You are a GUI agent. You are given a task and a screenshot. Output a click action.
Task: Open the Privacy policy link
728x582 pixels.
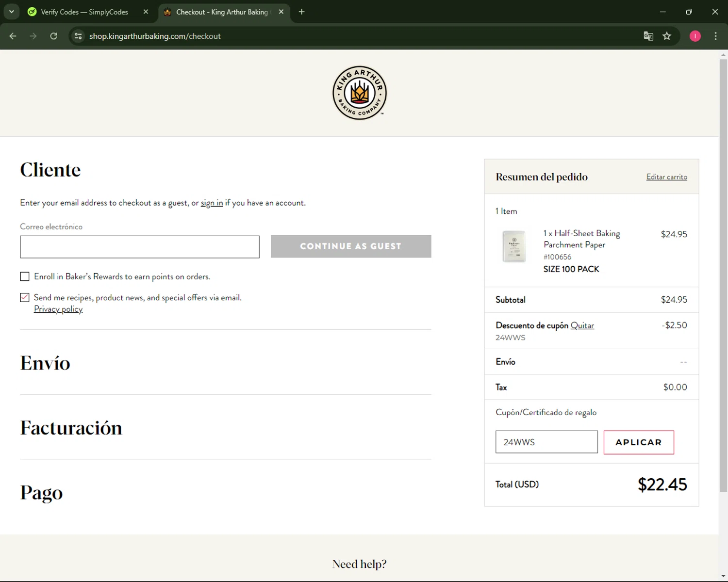[x=58, y=309]
